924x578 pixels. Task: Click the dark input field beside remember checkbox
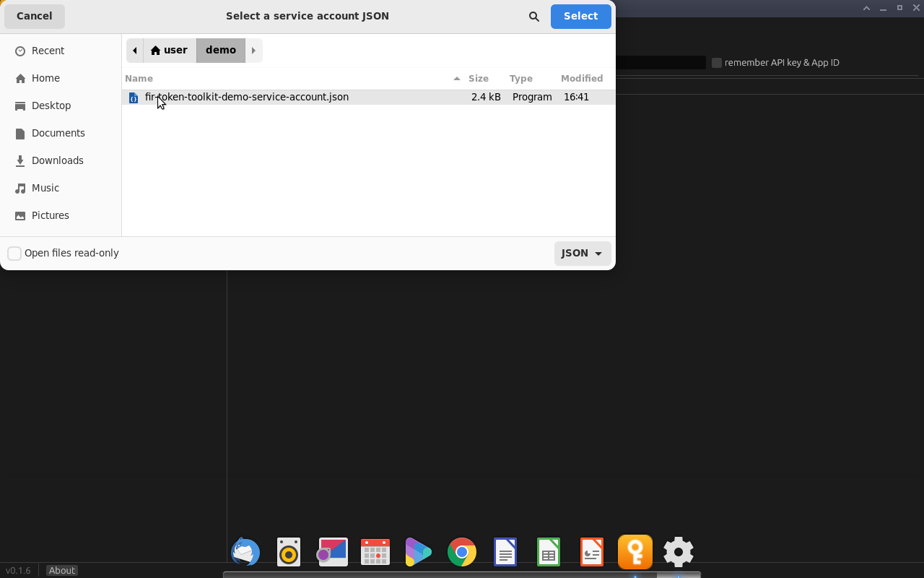click(661, 63)
